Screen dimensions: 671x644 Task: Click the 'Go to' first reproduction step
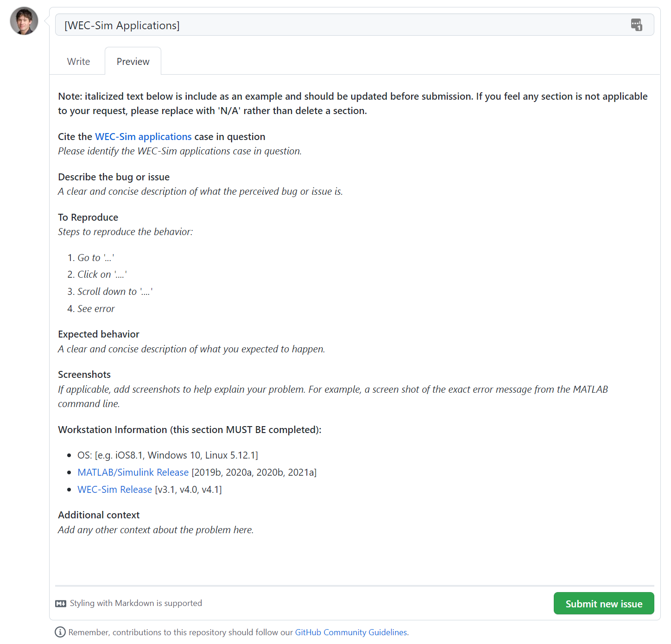pyautogui.click(x=91, y=257)
